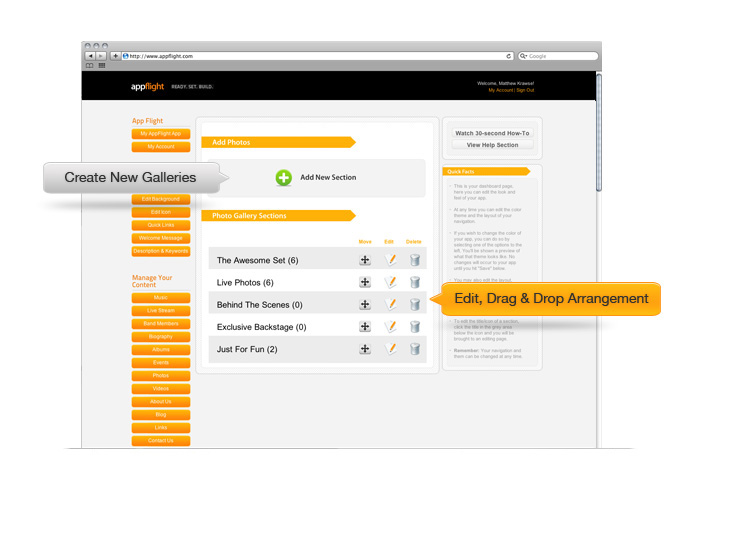This screenshot has height=540, width=732.
Task: Click the move icon for Behind The Scenes
Action: (x=365, y=304)
